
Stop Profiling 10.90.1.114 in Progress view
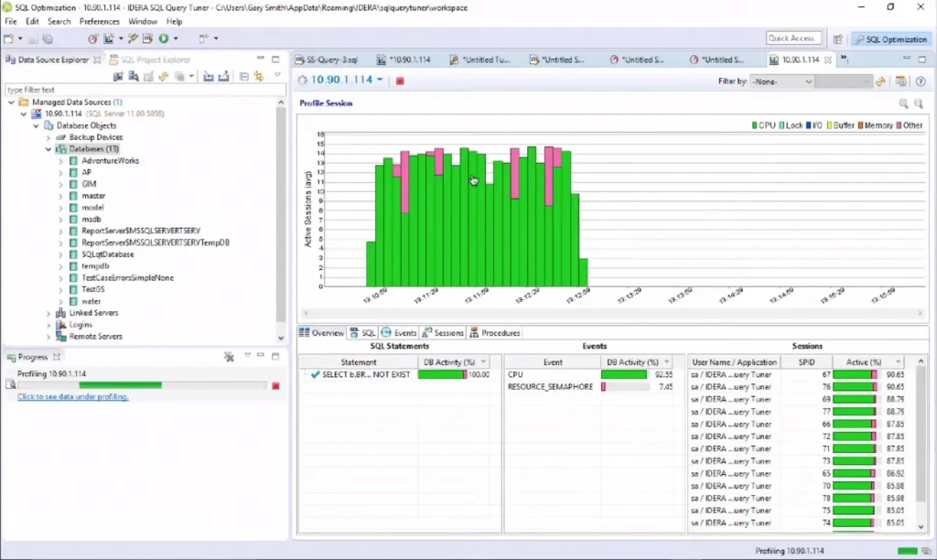tap(275, 386)
